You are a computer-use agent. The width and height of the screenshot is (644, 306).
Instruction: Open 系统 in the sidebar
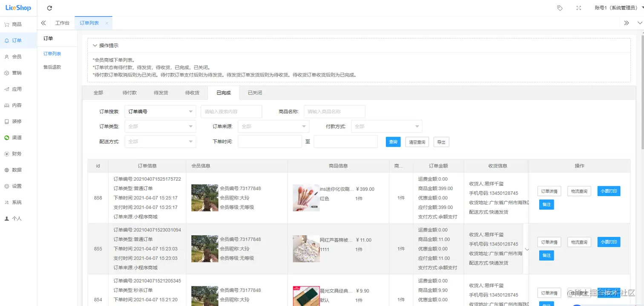click(18, 202)
